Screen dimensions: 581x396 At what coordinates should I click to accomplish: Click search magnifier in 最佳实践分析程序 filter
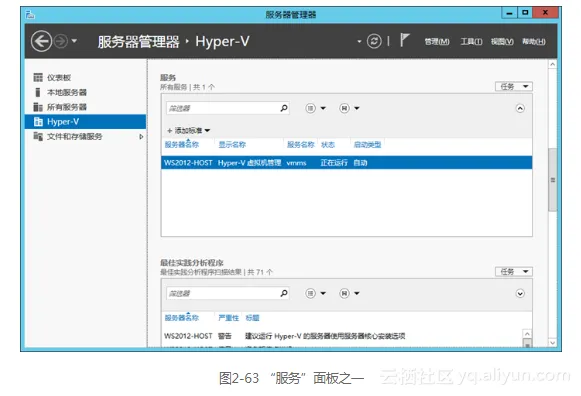pos(284,293)
